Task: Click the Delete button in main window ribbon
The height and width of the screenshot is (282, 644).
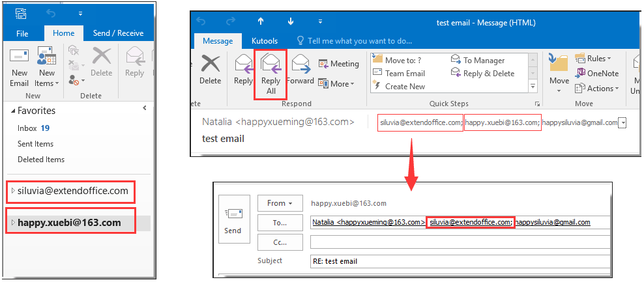Action: tap(101, 63)
